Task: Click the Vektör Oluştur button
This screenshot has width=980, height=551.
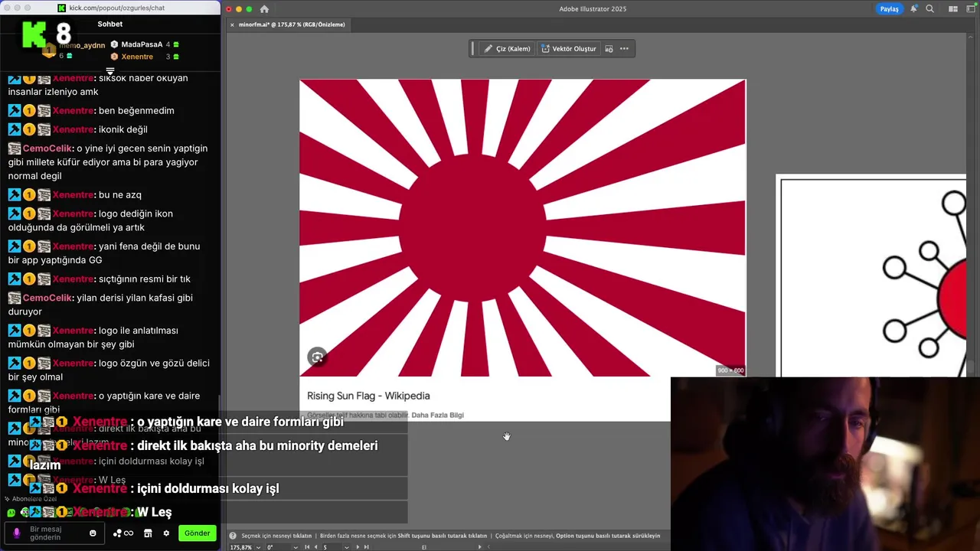Action: click(568, 48)
